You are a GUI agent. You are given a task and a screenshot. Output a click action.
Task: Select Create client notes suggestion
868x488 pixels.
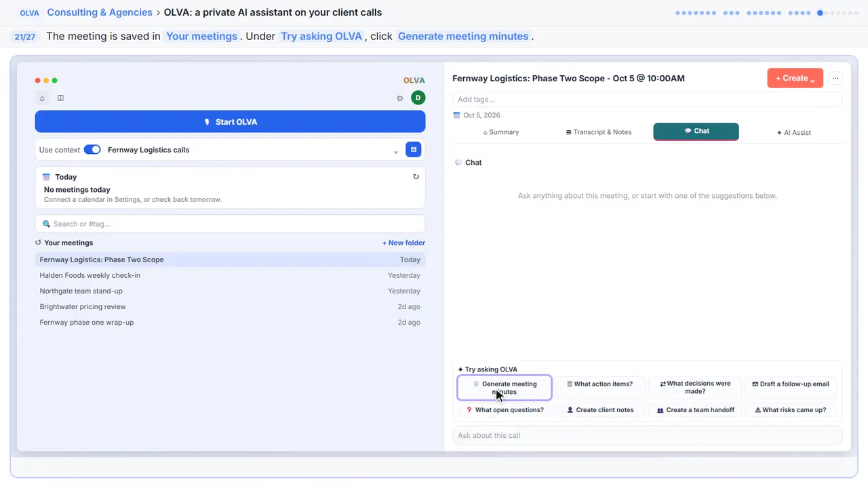[599, 410]
